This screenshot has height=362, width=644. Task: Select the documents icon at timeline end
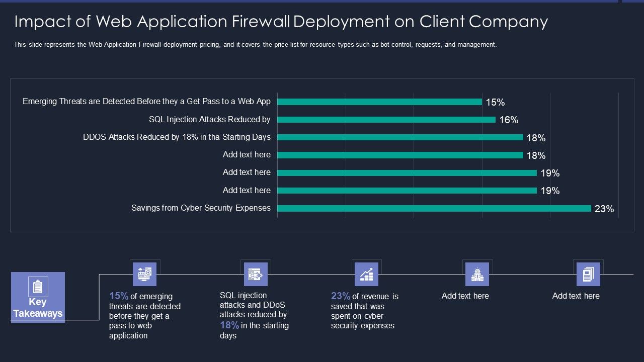click(588, 274)
